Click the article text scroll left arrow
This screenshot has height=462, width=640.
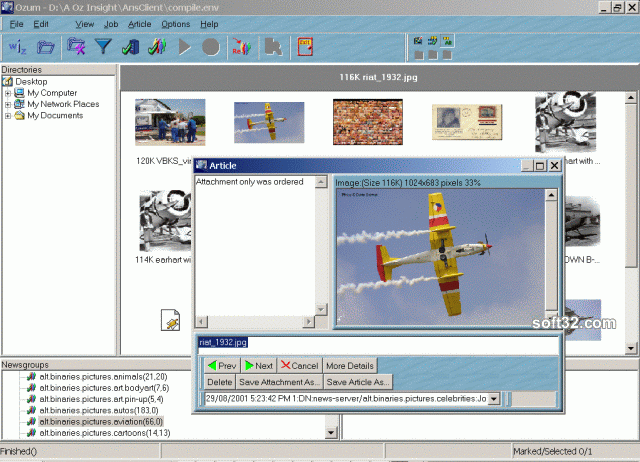tap(201, 322)
